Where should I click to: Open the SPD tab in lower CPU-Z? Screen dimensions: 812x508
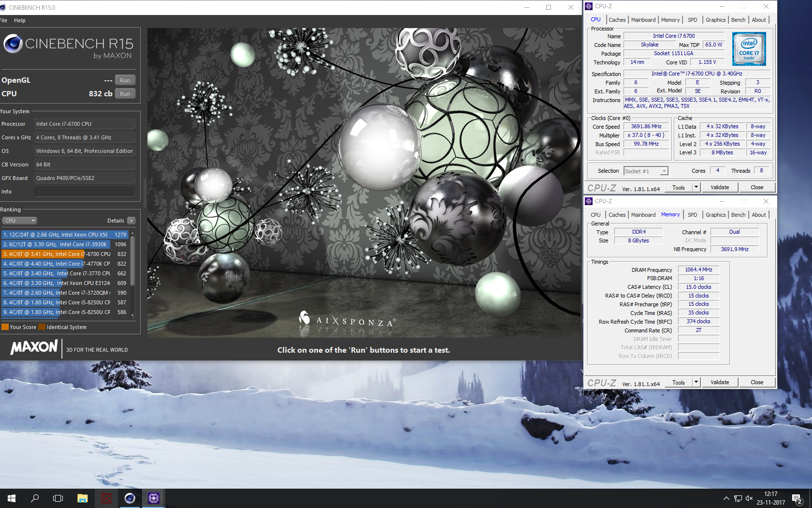tap(693, 215)
